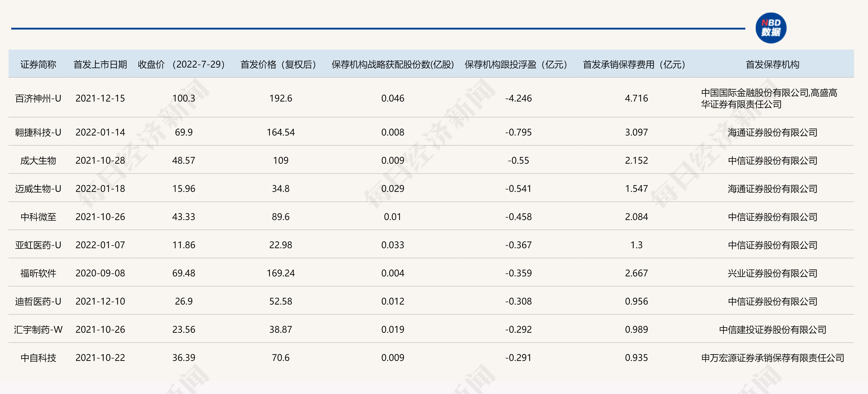Click the 迪哲医药-U row name

point(38,301)
